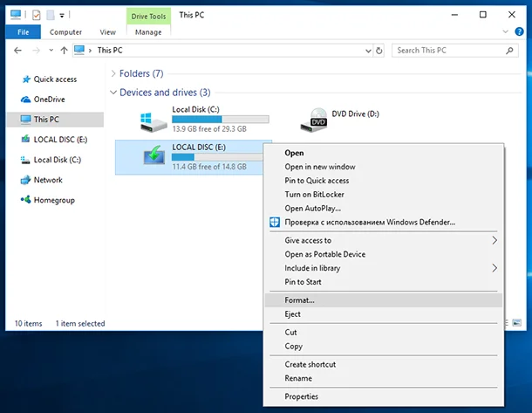Click the Network icon in sidebar

pyautogui.click(x=25, y=180)
